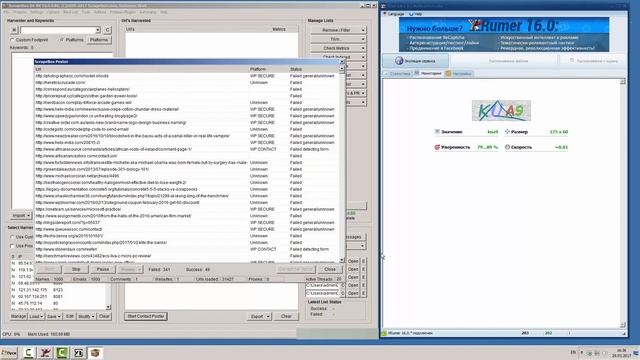
Task: Select the Platforms radio button
Action: 62,40
